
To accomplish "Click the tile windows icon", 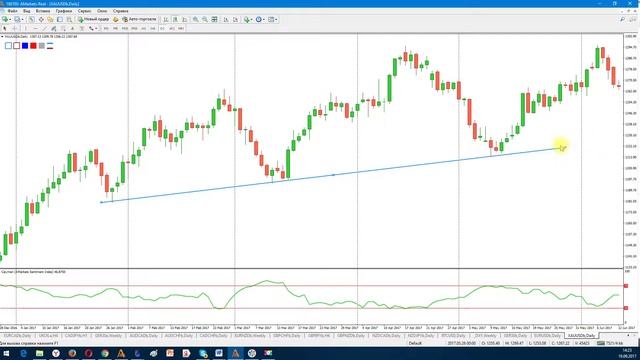I will click(x=215, y=19).
